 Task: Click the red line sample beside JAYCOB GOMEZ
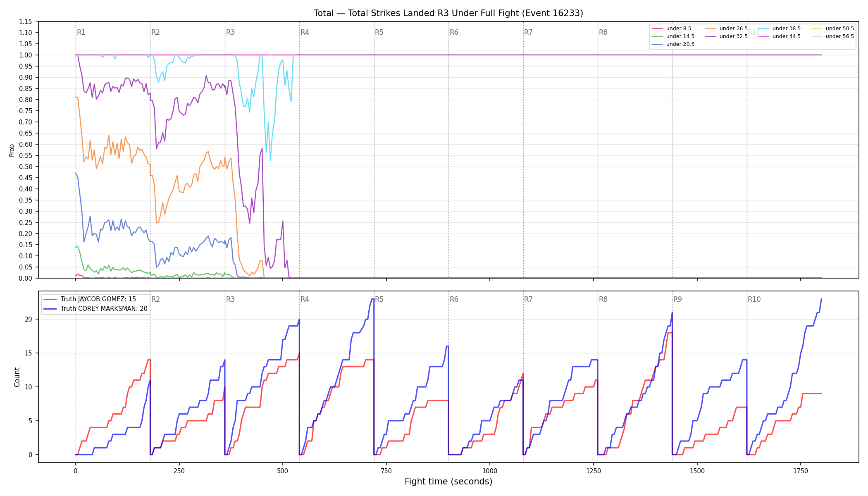pyautogui.click(x=50, y=299)
